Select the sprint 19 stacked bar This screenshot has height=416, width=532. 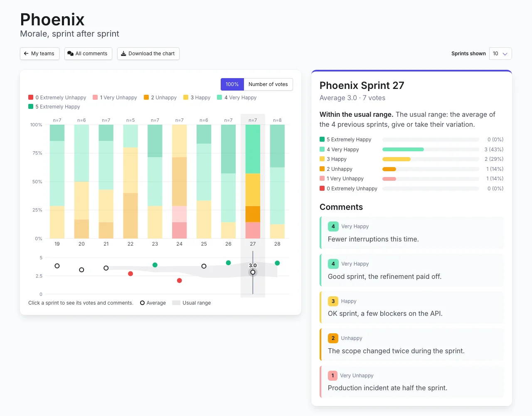coord(57,182)
